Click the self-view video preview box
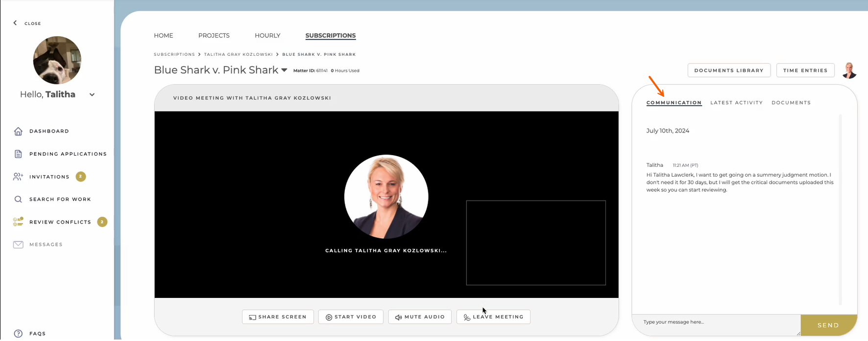 click(536, 243)
